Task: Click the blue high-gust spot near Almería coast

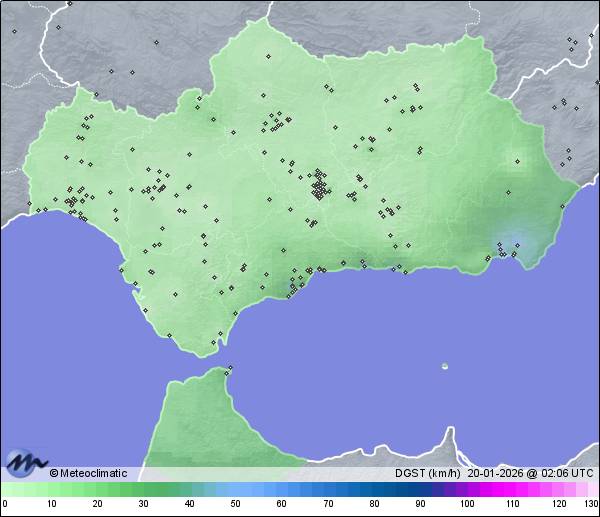Action: click(x=509, y=243)
